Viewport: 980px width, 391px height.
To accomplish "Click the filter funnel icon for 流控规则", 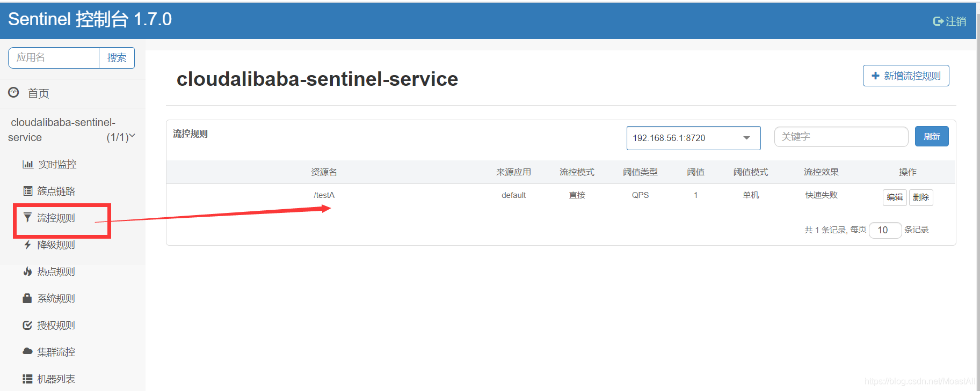I will coord(27,217).
